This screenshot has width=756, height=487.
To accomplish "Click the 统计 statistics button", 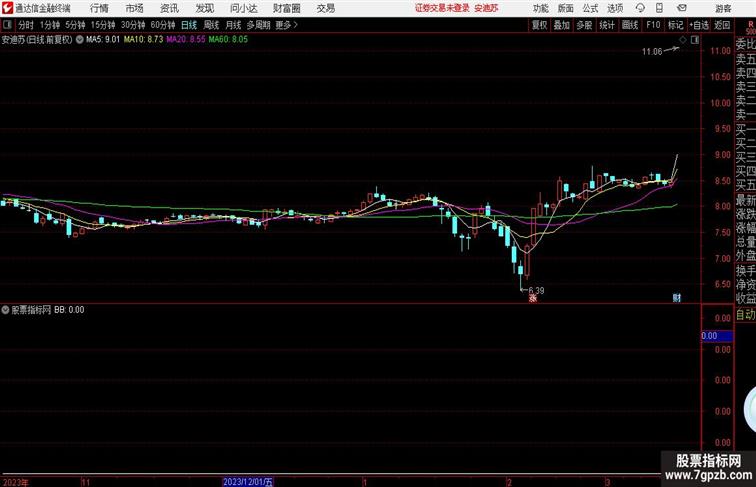I will click(607, 25).
